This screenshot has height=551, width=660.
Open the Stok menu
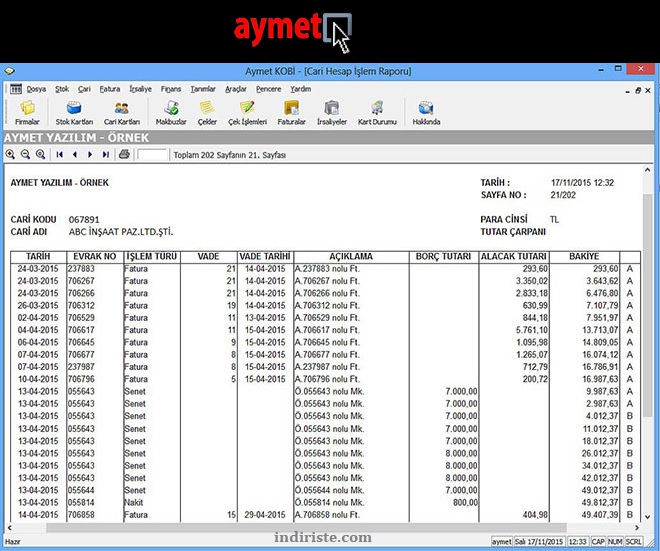click(62, 89)
